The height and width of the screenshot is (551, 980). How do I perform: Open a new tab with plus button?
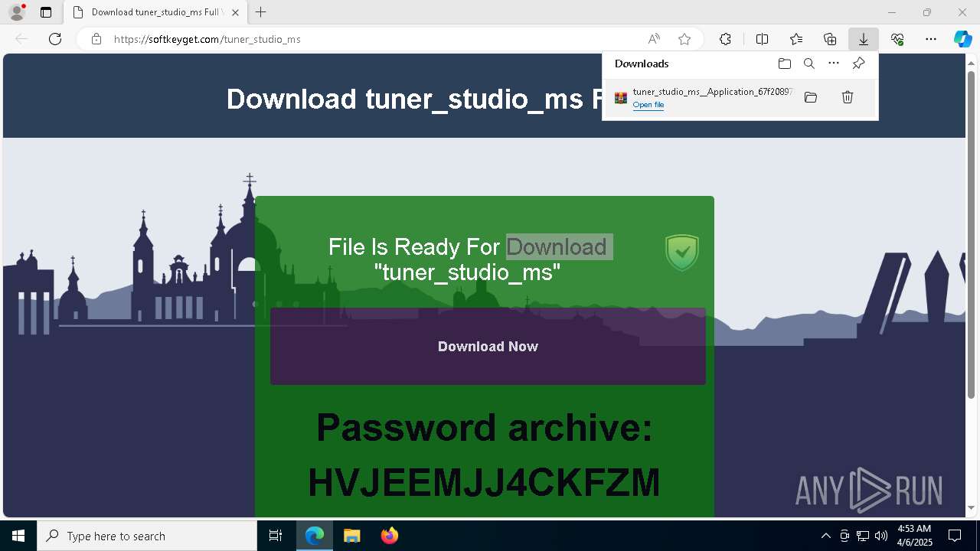(261, 12)
